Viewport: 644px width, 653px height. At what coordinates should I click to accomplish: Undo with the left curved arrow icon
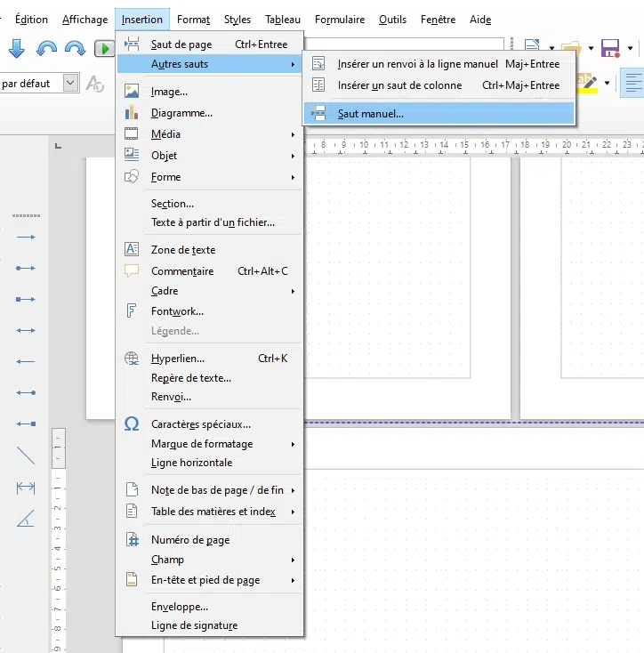coord(46,48)
